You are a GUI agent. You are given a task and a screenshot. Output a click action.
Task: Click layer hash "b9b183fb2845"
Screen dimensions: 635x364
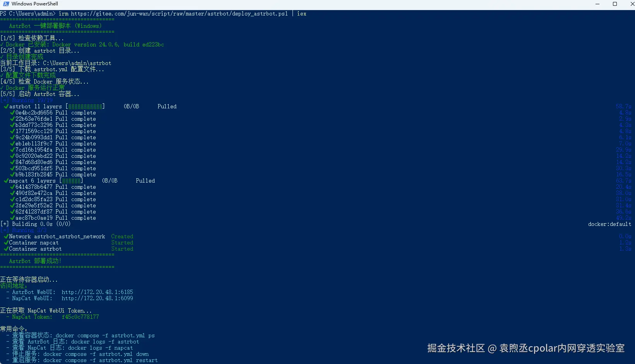coord(34,174)
